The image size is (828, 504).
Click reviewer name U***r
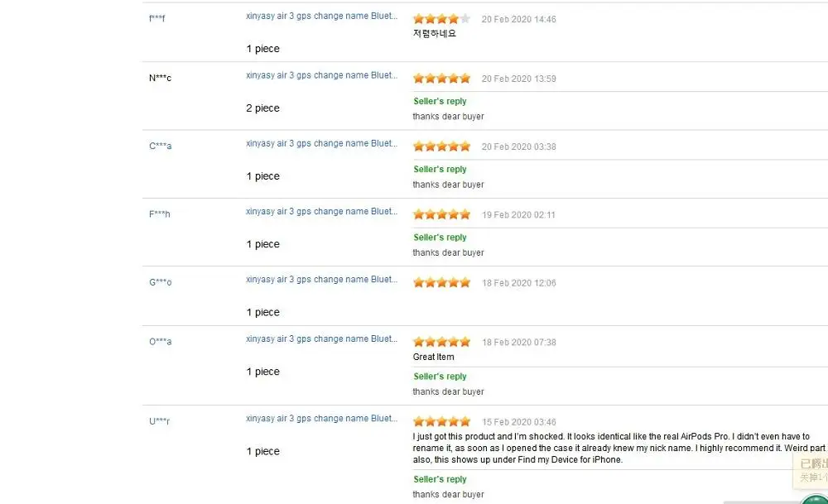[160, 422]
